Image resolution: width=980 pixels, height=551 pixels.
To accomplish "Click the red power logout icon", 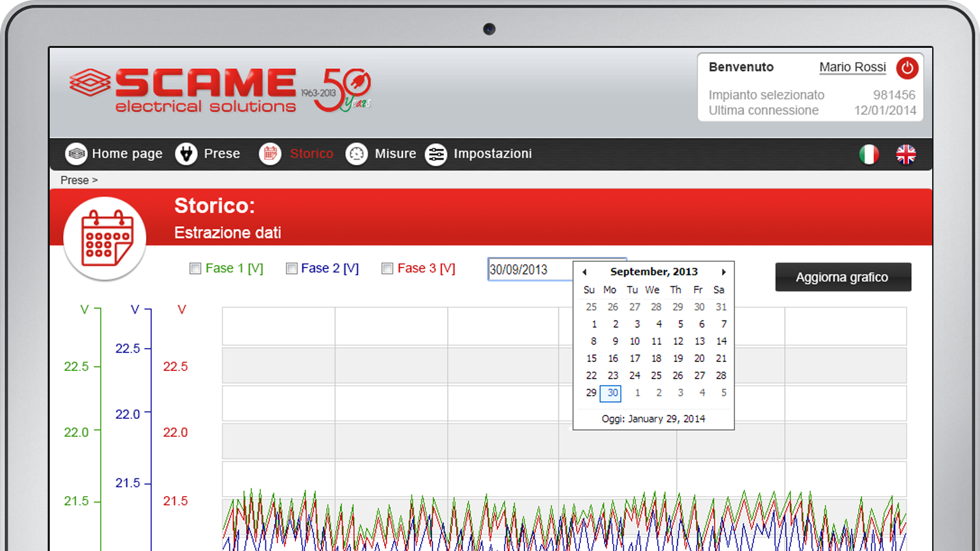I will click(907, 68).
